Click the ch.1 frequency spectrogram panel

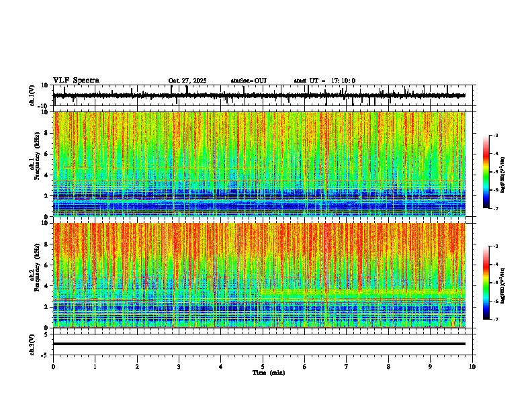tap(259, 164)
